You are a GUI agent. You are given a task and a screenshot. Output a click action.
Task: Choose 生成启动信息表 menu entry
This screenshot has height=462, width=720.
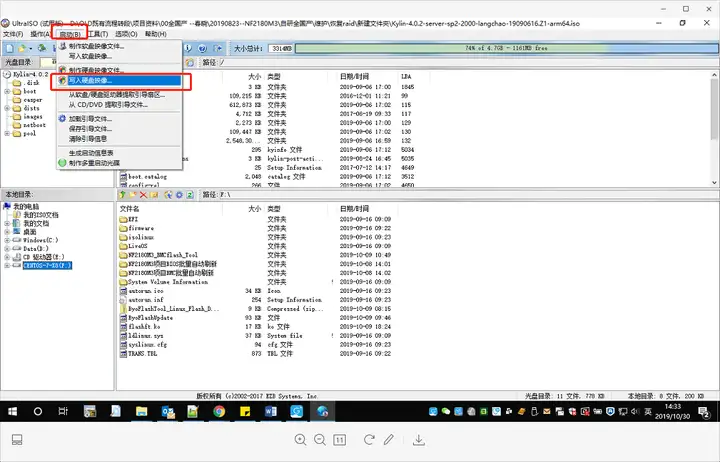coord(119,153)
